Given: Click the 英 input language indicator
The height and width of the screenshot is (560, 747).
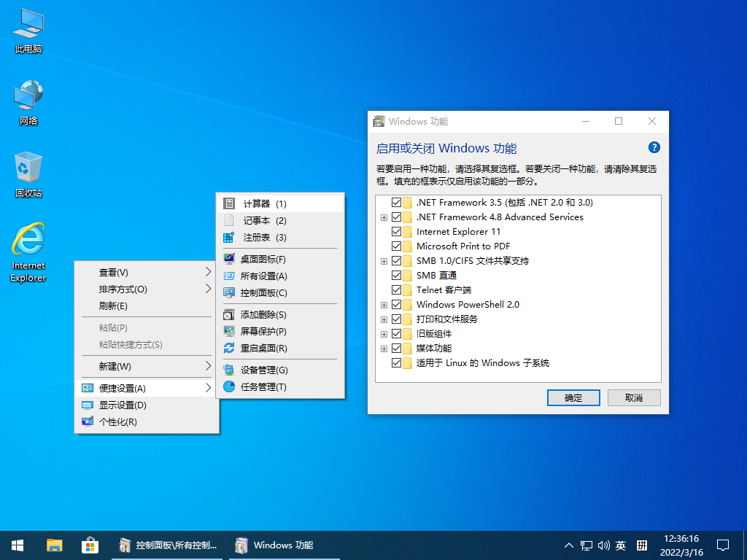Looking at the screenshot, I should tap(620, 545).
